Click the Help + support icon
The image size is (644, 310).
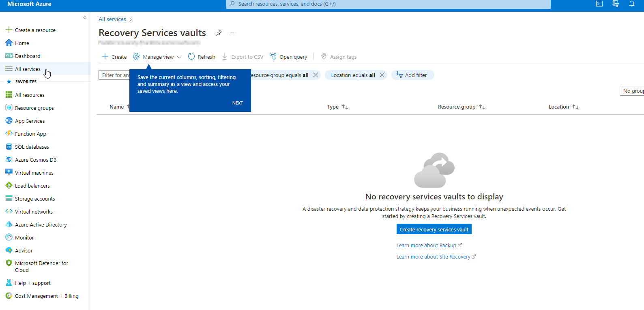click(x=9, y=282)
